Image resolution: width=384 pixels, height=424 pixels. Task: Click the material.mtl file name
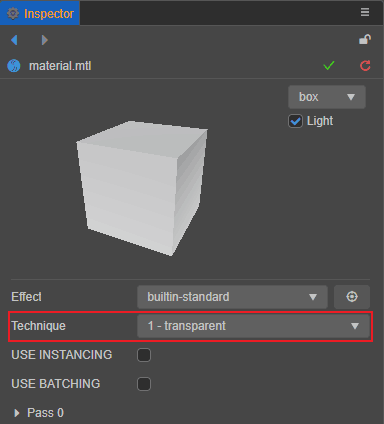pos(60,66)
